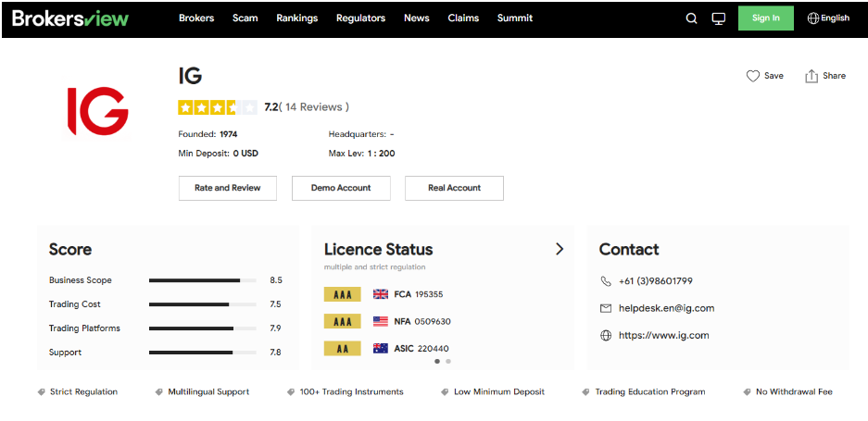Click the globe icon next to English
Image resolution: width=868 pixels, height=421 pixels.
pyautogui.click(x=812, y=19)
